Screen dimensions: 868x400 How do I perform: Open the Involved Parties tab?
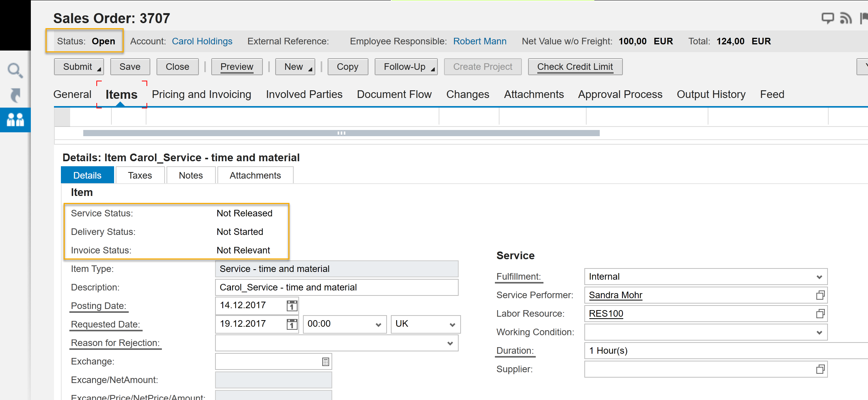304,95
